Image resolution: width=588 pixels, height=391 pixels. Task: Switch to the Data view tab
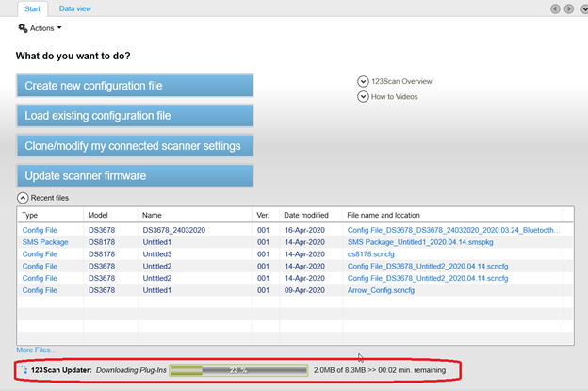point(75,8)
